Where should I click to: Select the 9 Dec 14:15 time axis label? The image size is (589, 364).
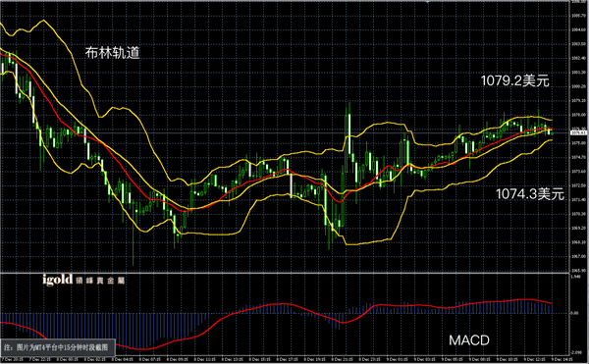pos(562,359)
